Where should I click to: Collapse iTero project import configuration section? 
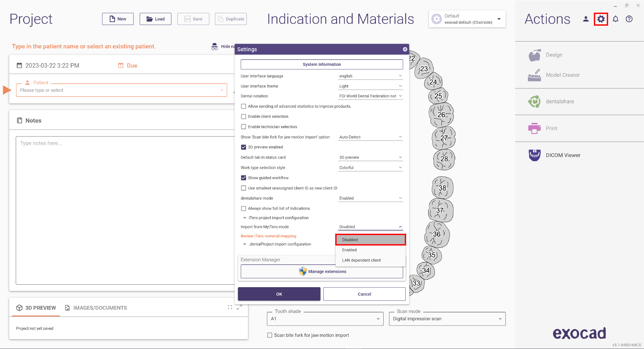(245, 218)
